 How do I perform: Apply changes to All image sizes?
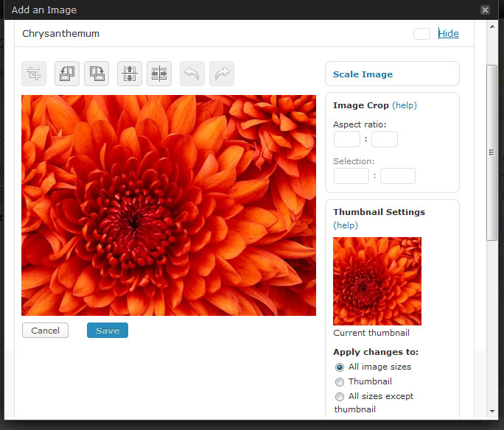point(340,367)
